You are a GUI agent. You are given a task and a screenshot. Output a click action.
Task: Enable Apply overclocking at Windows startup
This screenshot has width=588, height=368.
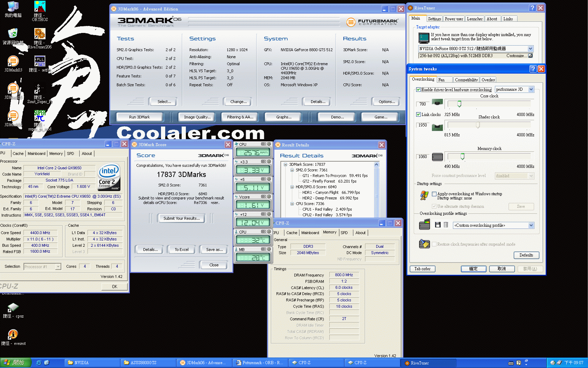pos(434,194)
